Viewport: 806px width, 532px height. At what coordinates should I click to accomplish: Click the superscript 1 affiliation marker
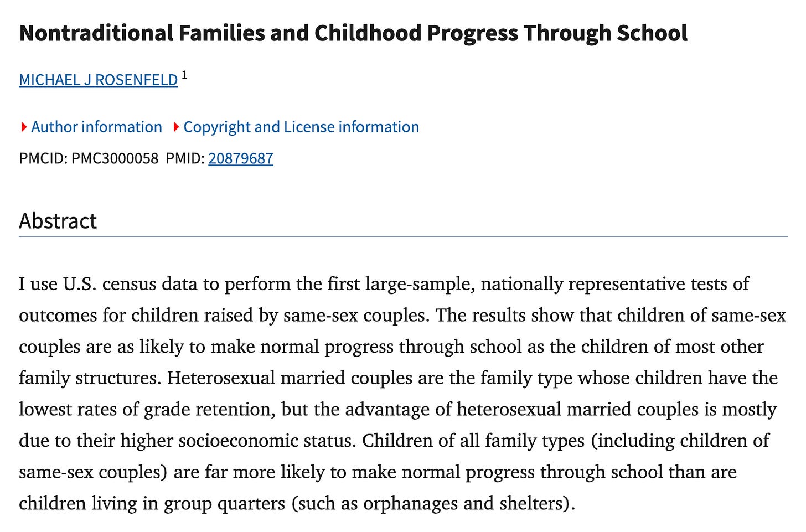pos(184,75)
